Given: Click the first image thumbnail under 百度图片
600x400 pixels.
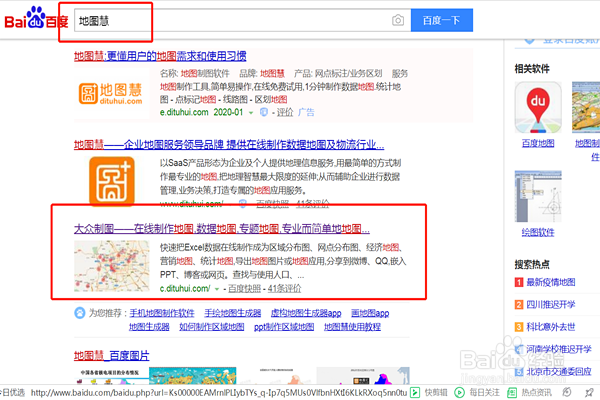Looking at the screenshot, I should coord(111,376).
